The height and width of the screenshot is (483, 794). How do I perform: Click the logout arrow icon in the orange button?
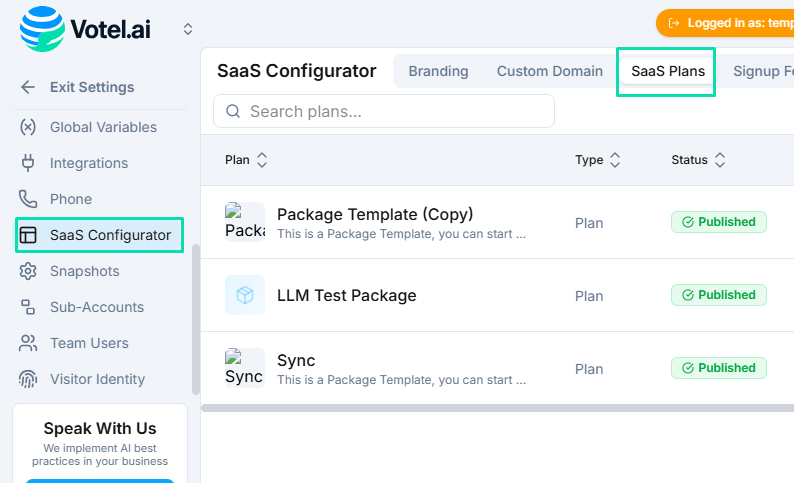(674, 23)
